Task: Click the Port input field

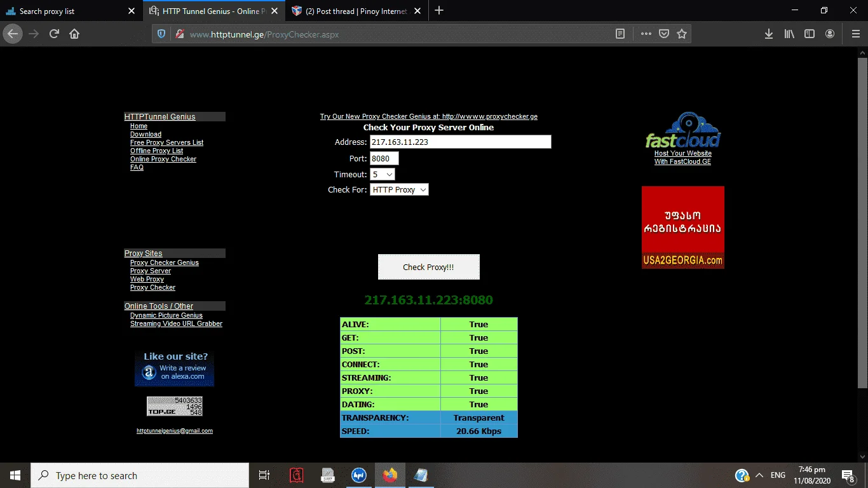Action: coord(384,158)
